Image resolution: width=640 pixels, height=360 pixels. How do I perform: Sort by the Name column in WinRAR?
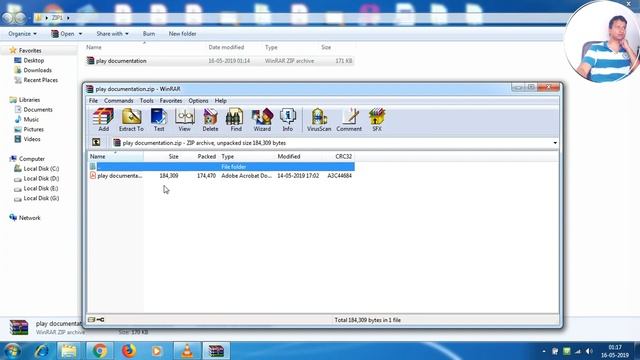click(x=116, y=156)
